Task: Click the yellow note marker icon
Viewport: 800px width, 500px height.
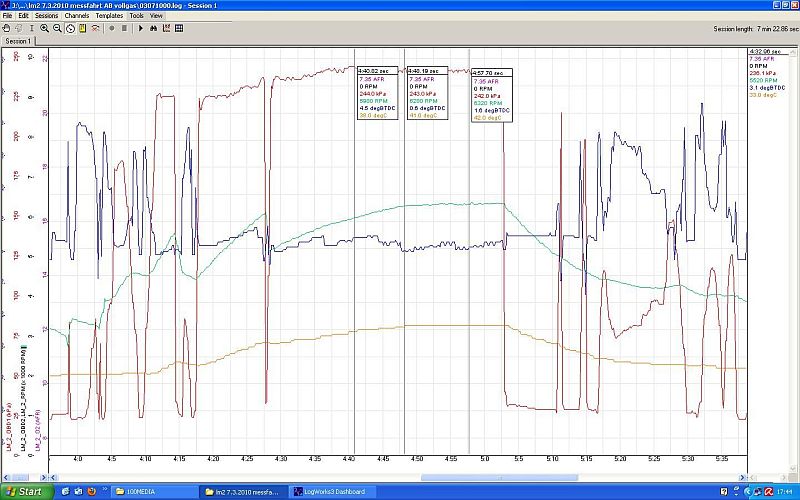Action: 82,29
